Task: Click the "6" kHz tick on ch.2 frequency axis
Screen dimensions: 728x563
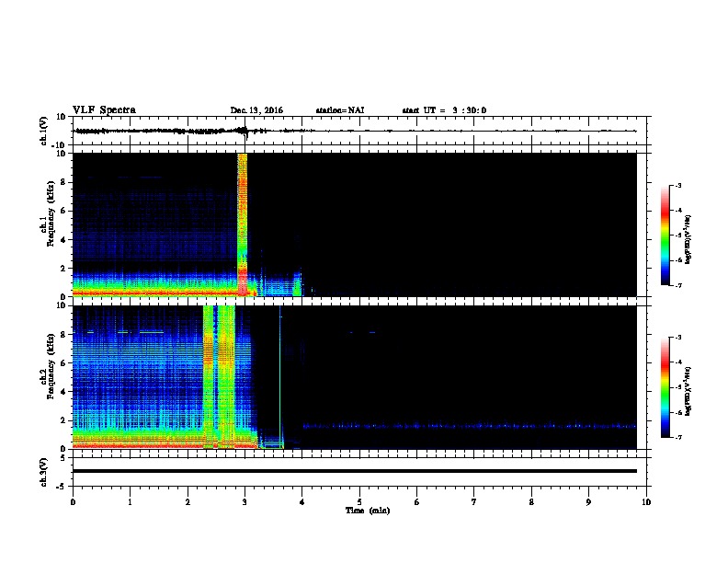Action: [63, 363]
